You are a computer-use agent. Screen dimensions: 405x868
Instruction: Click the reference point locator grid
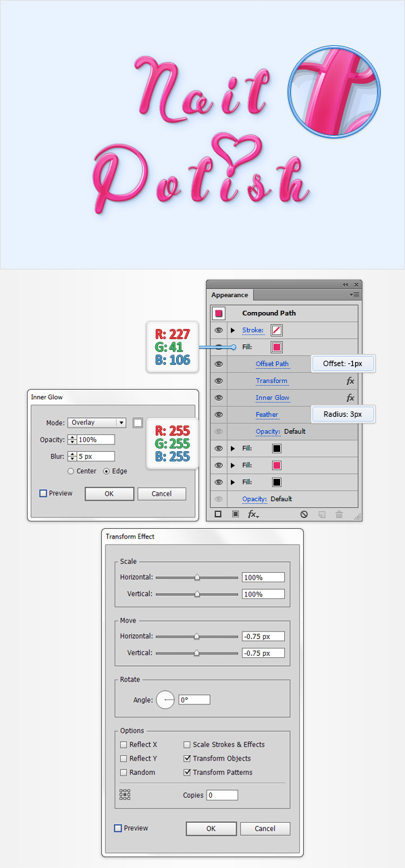click(125, 795)
